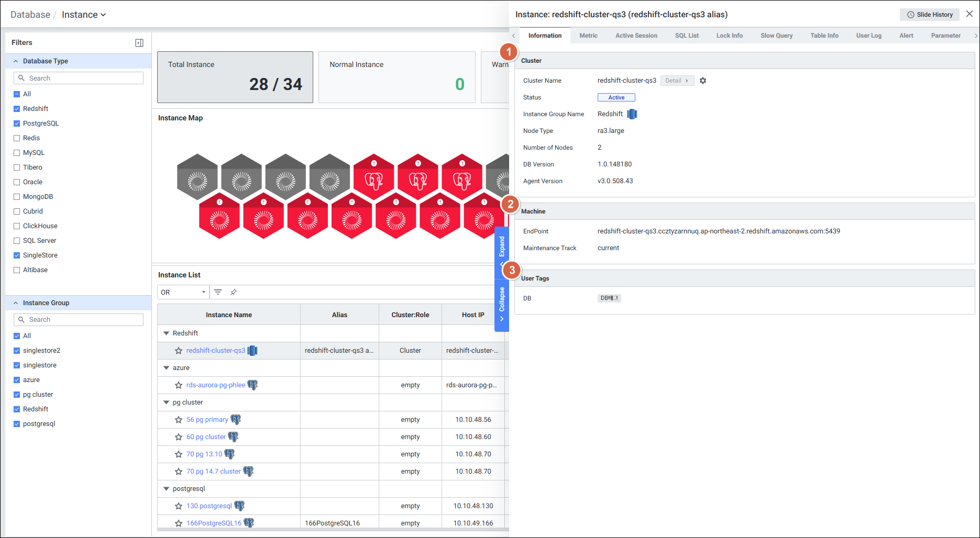Click the cluster settings gear icon
Viewport: 980px width, 538px height.
tap(703, 81)
